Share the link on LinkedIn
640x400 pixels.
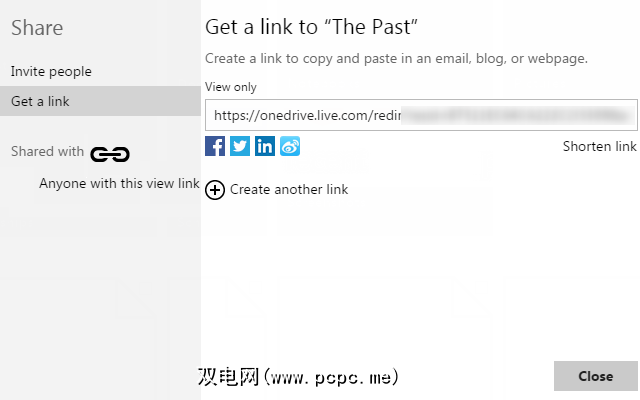click(265, 147)
